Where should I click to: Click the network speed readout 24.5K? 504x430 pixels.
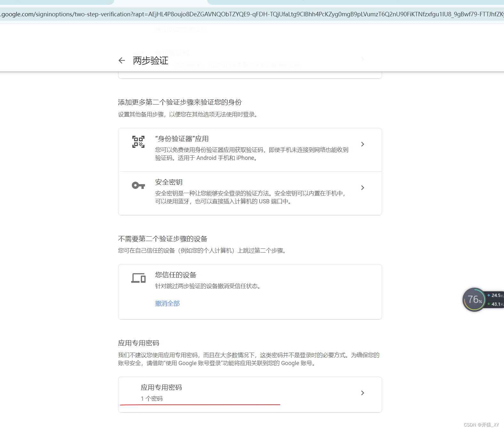click(x=496, y=295)
